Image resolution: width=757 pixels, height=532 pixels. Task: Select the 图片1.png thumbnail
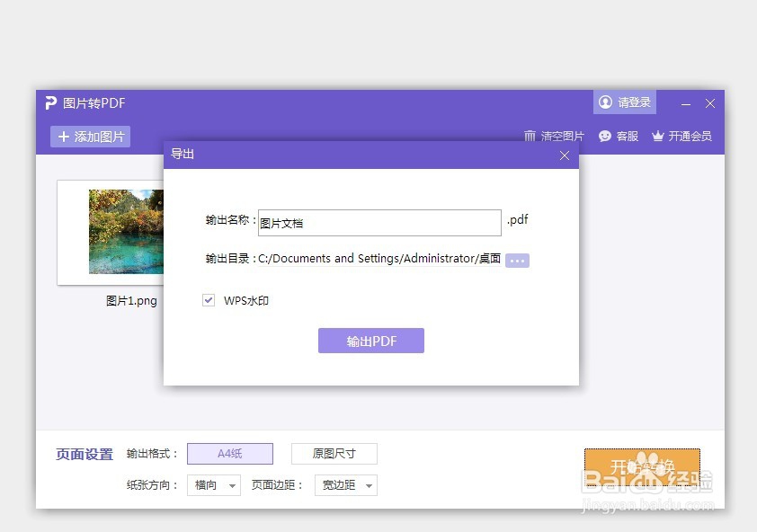tap(111, 232)
